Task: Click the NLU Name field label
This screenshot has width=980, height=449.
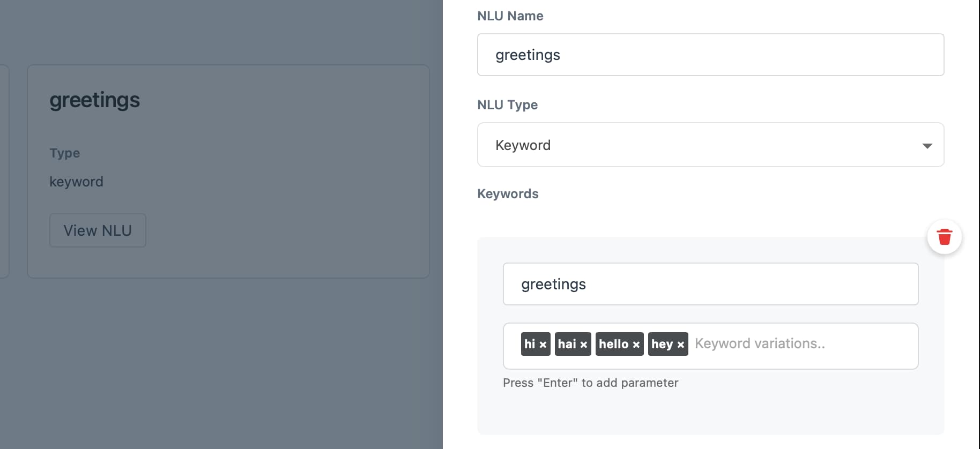Action: (510, 16)
